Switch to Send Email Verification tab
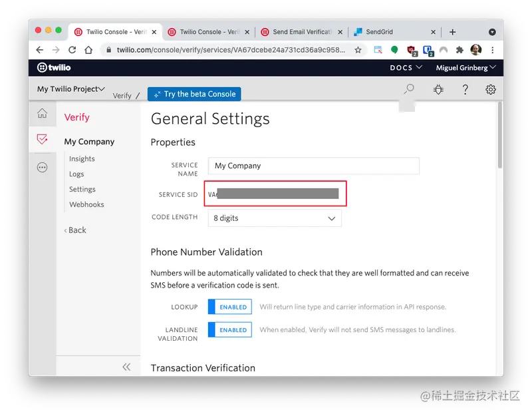Image resolution: width=532 pixels, height=414 pixels. tap(302, 32)
